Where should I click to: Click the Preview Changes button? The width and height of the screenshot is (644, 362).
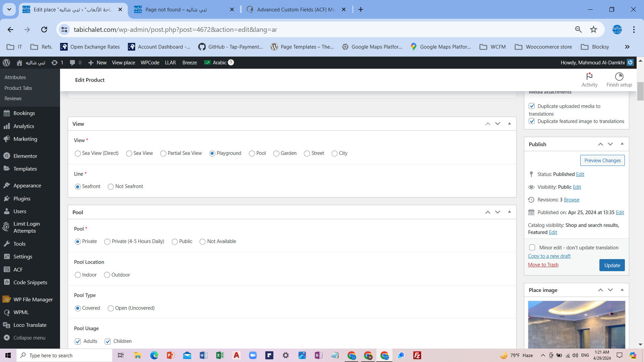pos(602,161)
